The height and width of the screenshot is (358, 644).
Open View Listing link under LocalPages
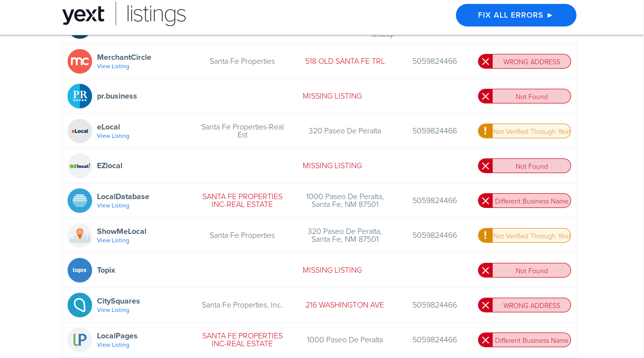pyautogui.click(x=113, y=345)
